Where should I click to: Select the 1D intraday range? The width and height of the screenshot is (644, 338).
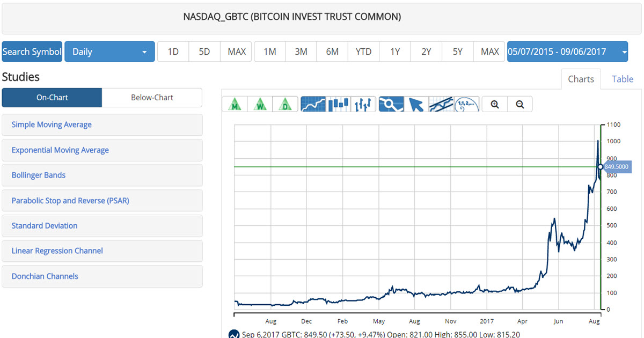tap(173, 52)
